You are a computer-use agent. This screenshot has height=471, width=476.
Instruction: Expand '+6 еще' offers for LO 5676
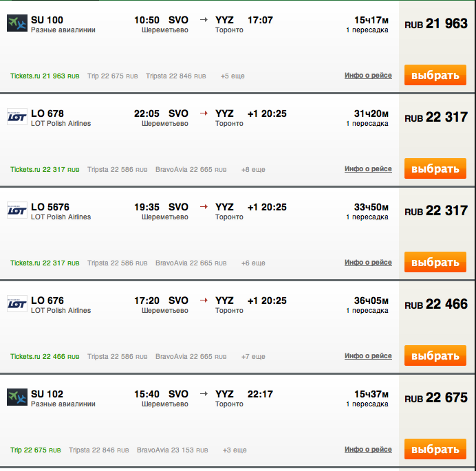pyautogui.click(x=253, y=263)
